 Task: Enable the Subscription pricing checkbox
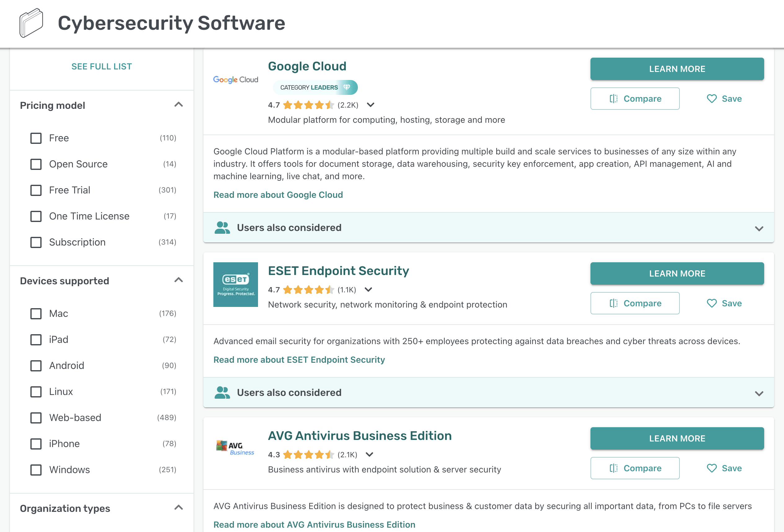point(36,242)
